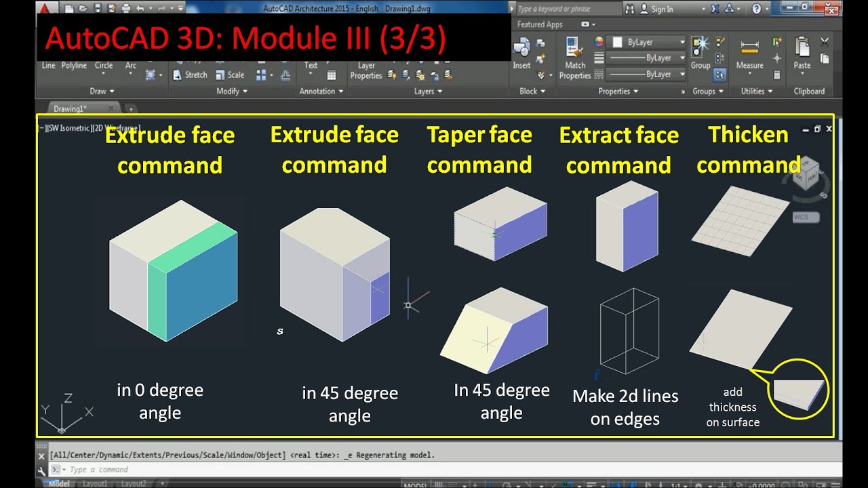Click the Open file icon in quick access toolbar
This screenshot has width=868, height=488.
point(82,9)
